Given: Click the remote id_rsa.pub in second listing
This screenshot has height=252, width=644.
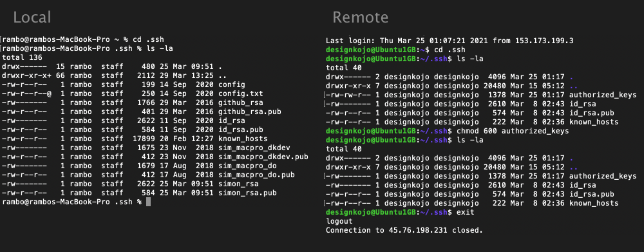Looking at the screenshot, I should 591,194.
